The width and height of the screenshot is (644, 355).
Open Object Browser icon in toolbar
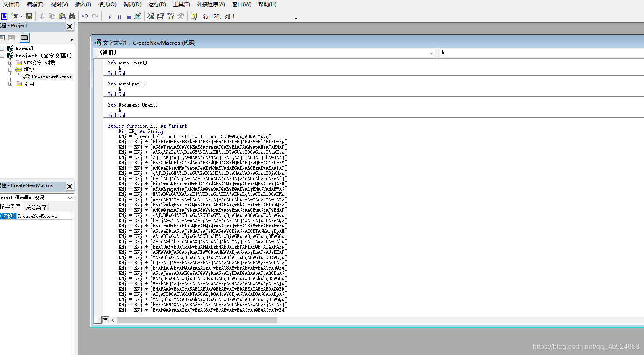[x=171, y=16]
